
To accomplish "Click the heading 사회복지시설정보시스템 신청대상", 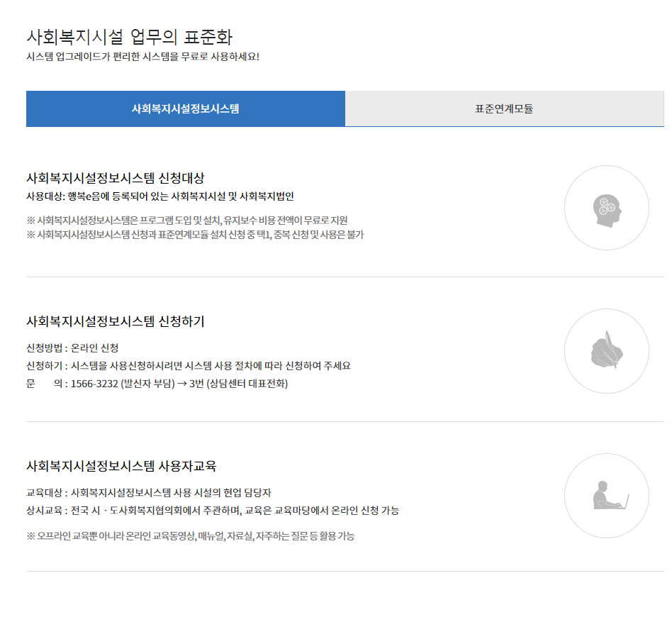I will [116, 178].
